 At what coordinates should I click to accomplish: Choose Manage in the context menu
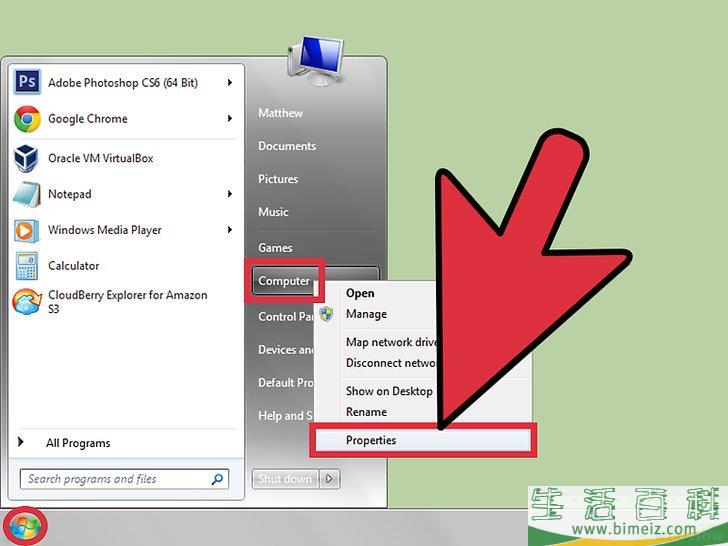(366, 314)
